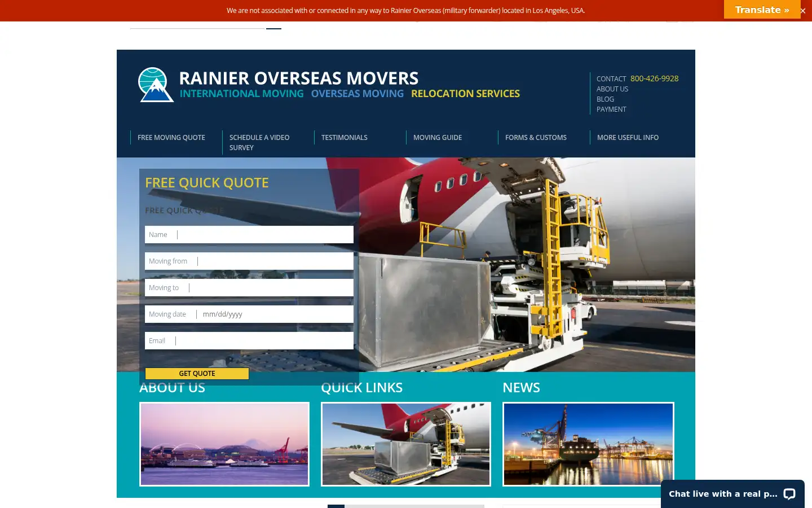Select the Moving date mm/dd/yyyy field
The width and height of the screenshot is (812, 508).
(x=249, y=314)
